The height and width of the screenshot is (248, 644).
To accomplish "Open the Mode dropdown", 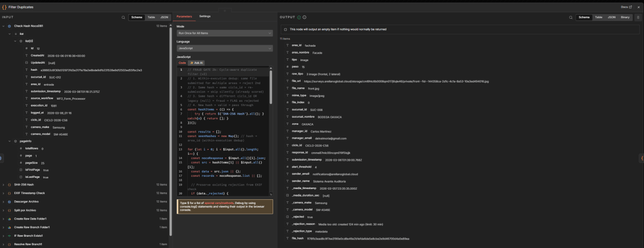I will coord(225,33).
